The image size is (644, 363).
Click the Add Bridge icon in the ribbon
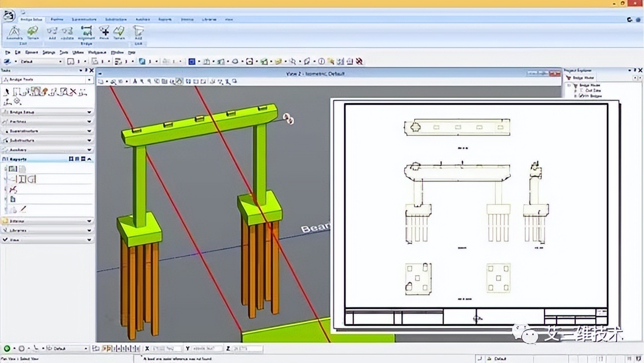52,33
